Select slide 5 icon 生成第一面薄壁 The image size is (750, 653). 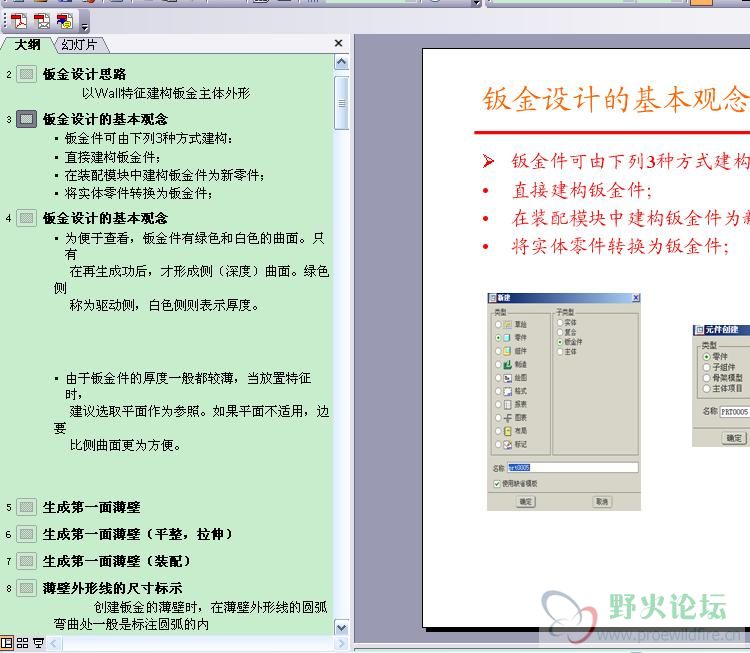(x=26, y=507)
